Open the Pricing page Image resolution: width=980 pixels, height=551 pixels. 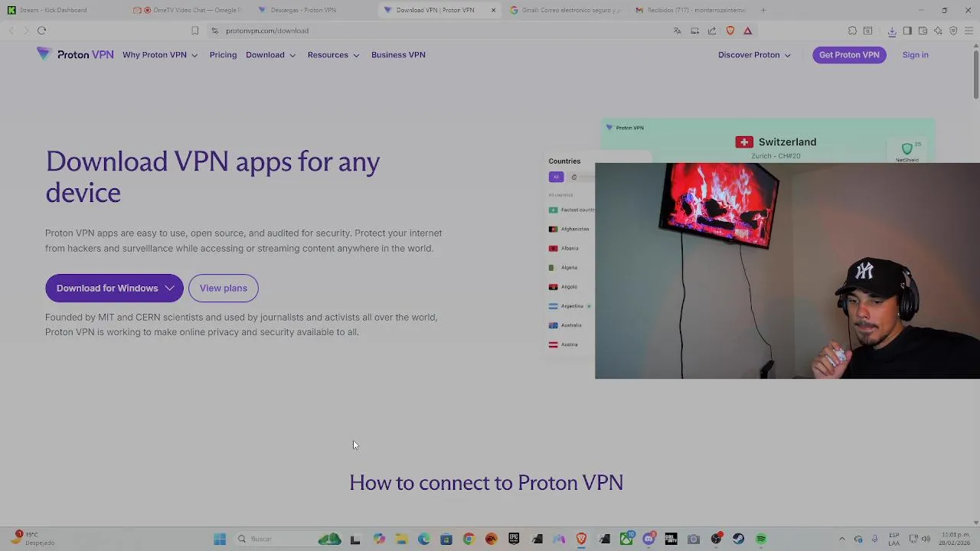(223, 55)
